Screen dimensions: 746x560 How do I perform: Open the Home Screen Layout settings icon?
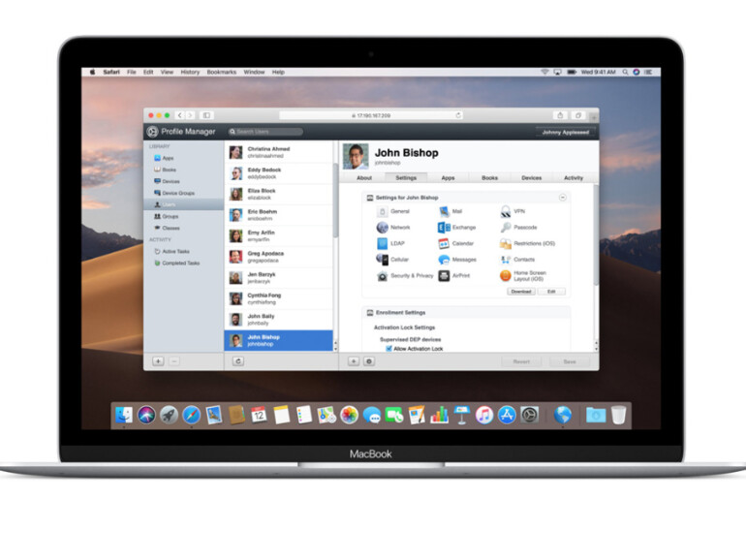[x=506, y=276]
